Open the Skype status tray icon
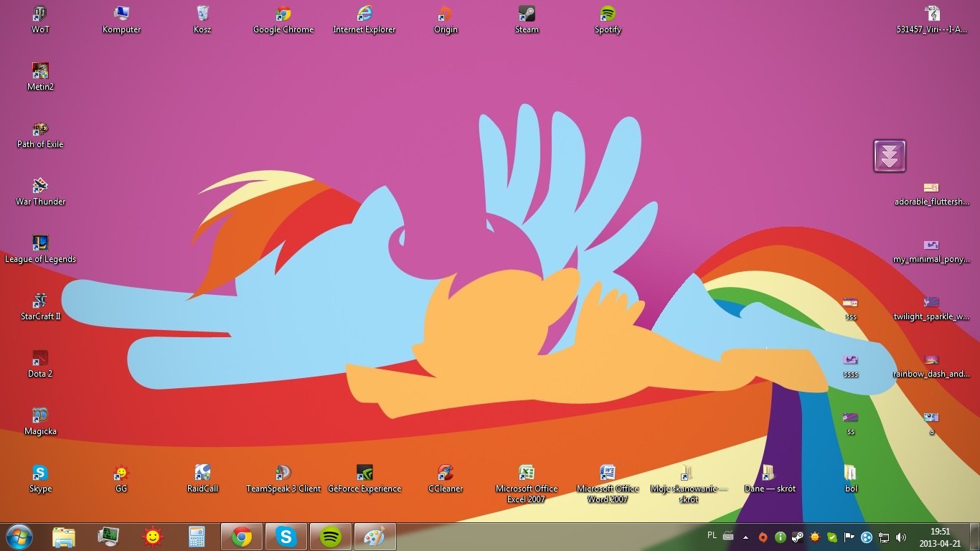Image resolution: width=980 pixels, height=551 pixels. [832, 537]
